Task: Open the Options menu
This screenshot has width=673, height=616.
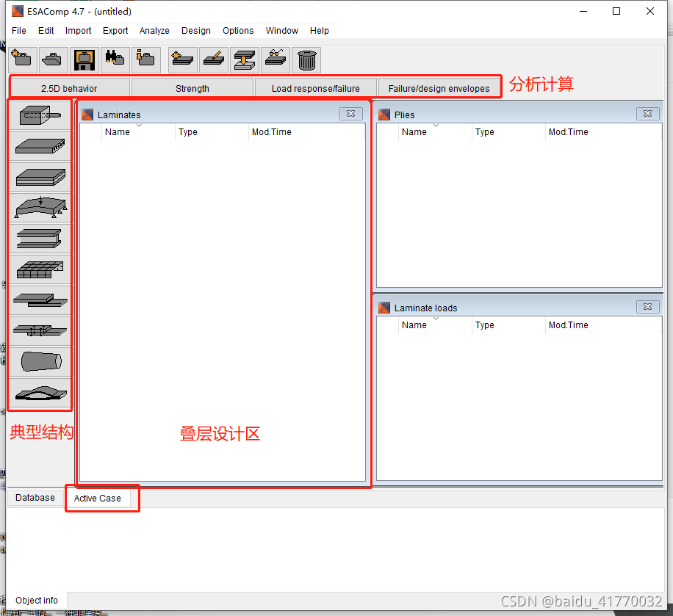Action: click(238, 30)
